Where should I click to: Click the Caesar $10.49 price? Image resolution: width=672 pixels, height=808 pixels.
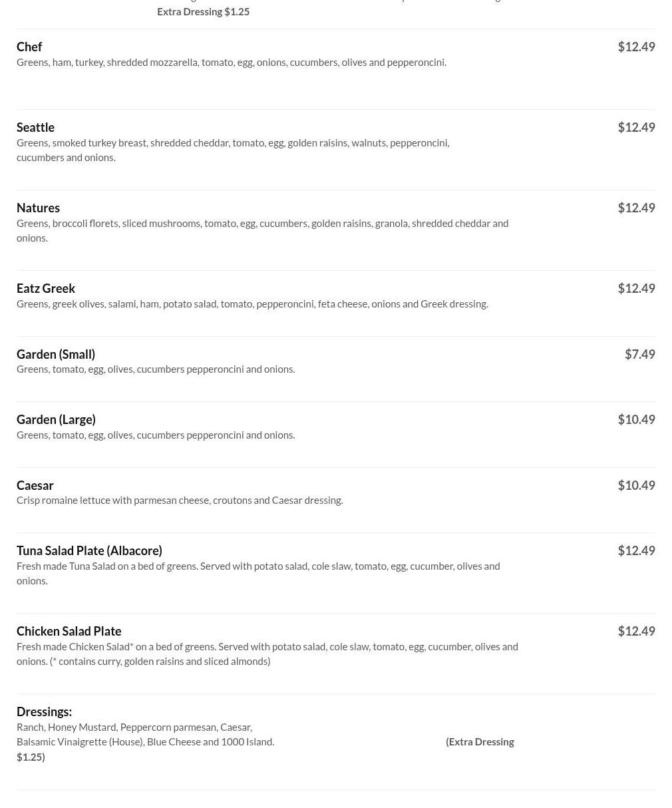(x=636, y=485)
